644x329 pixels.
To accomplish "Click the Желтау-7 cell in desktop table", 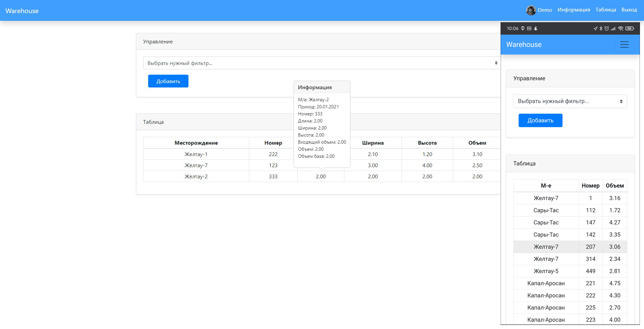I will [196, 166].
